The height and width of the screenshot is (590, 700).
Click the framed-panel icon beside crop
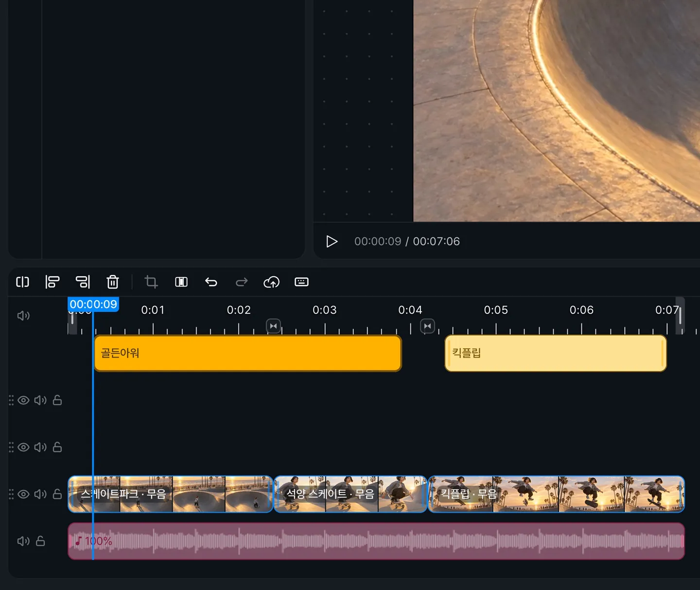point(181,282)
